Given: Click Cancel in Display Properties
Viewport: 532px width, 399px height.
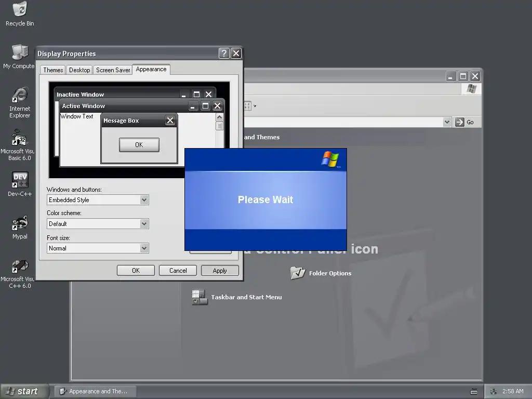Looking at the screenshot, I should point(178,270).
